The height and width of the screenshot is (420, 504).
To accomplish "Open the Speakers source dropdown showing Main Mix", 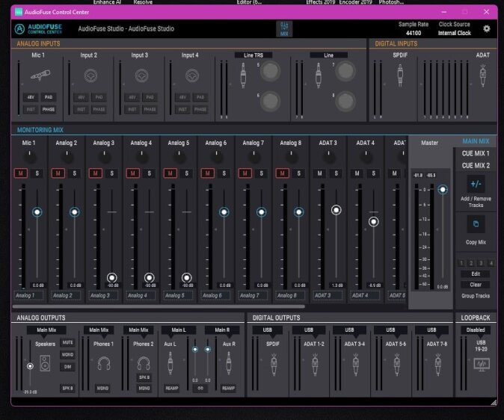I will click(x=46, y=330).
